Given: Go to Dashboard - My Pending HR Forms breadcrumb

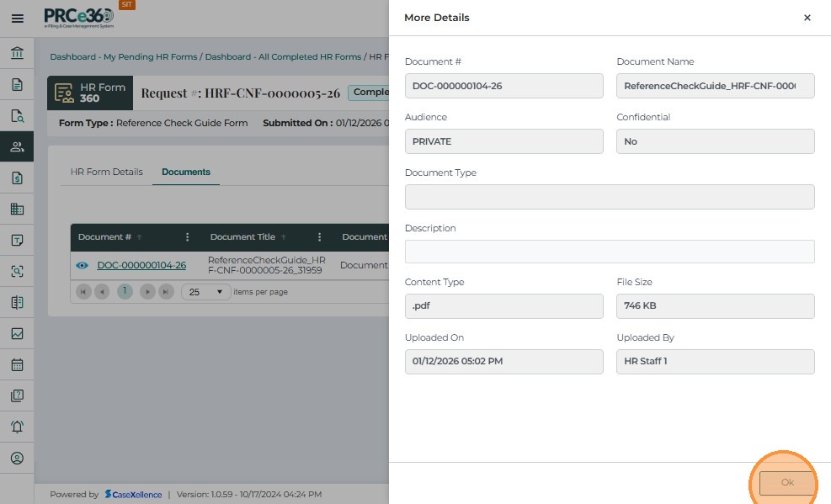Looking at the screenshot, I should tap(124, 56).
